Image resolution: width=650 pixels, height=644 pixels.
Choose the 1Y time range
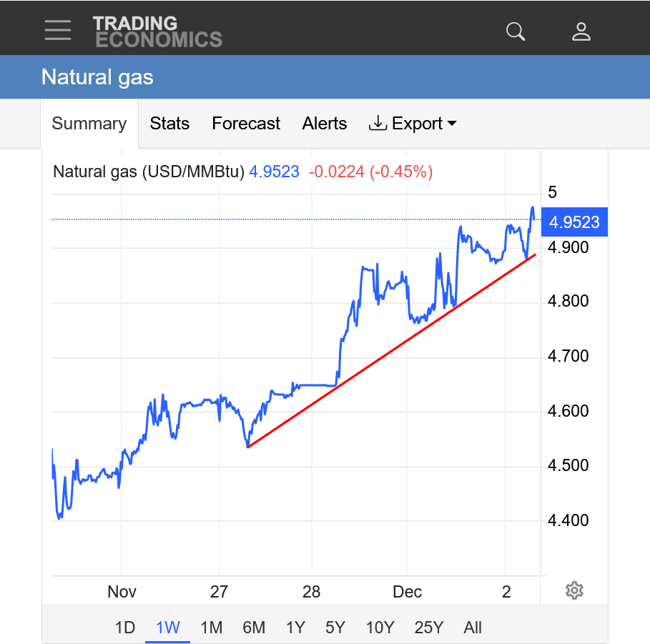pos(295,628)
